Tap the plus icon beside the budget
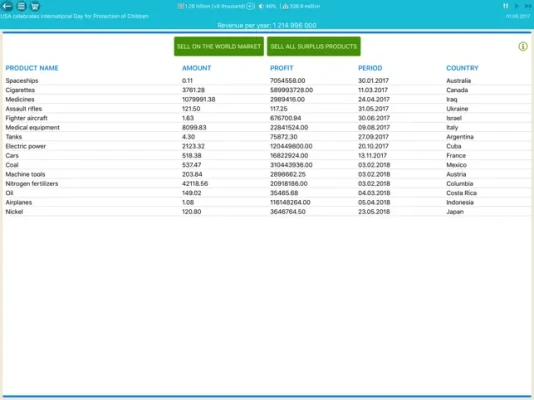The width and height of the screenshot is (534, 400). [x=250, y=6]
